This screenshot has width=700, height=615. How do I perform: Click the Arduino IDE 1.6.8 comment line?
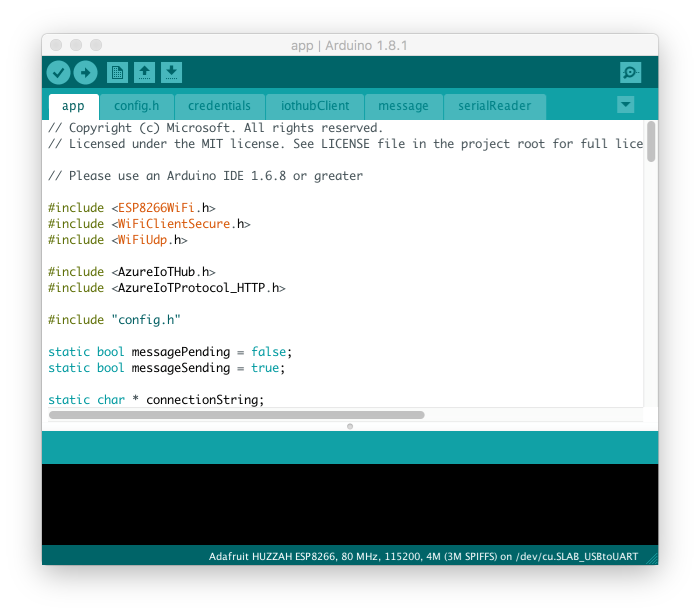point(205,175)
